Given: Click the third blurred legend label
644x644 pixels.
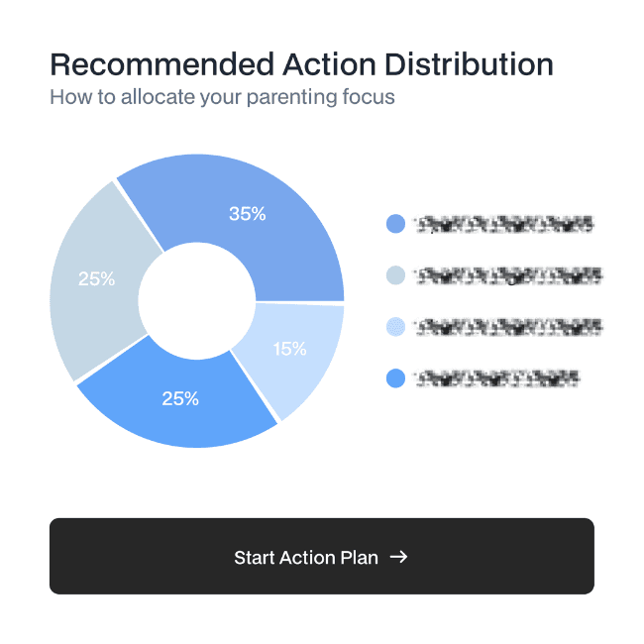Looking at the screenshot, I should pyautogui.click(x=509, y=327).
